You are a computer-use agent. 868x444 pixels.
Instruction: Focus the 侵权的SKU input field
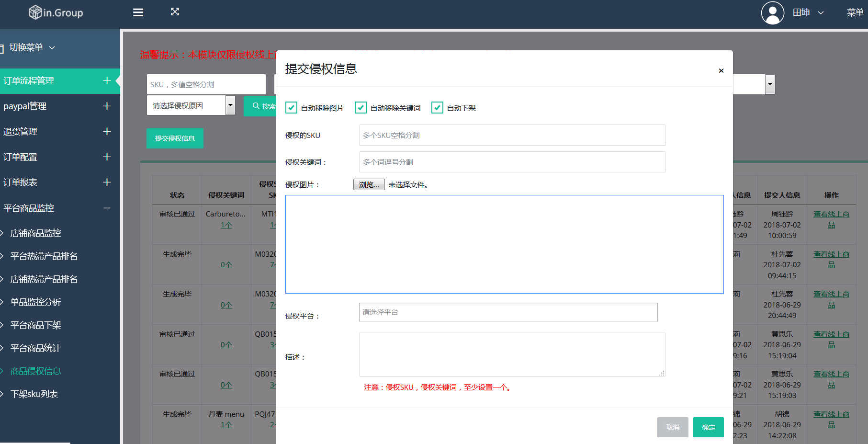[x=512, y=135]
